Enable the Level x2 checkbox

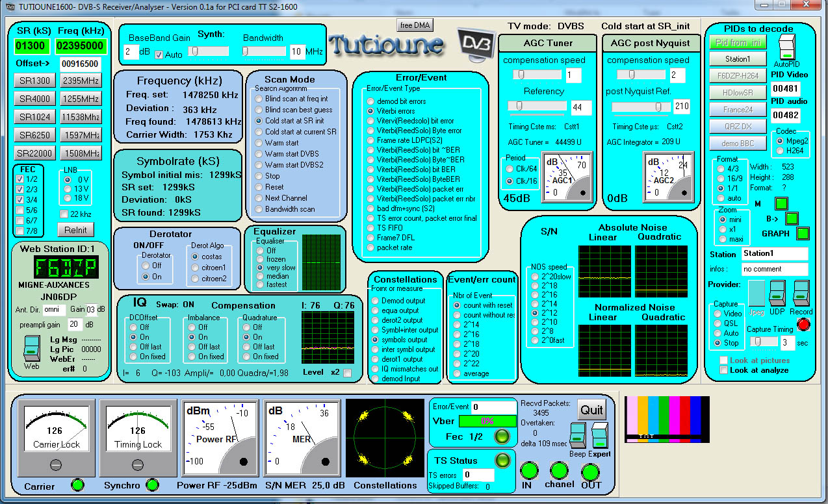pos(347,372)
